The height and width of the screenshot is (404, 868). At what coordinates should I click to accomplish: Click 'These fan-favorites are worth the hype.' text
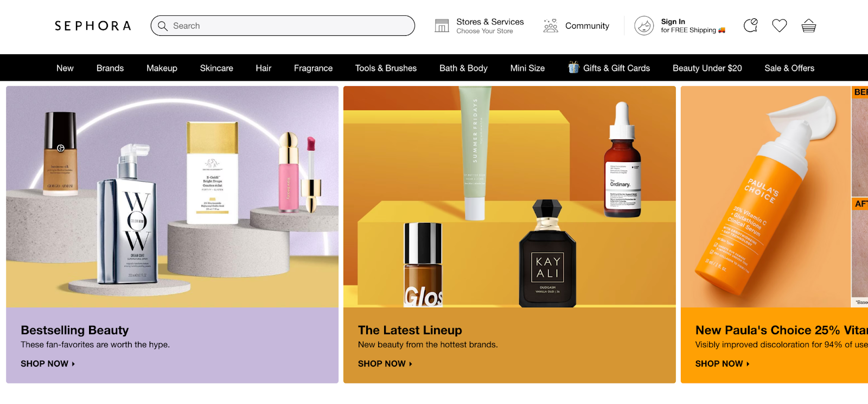point(95,344)
